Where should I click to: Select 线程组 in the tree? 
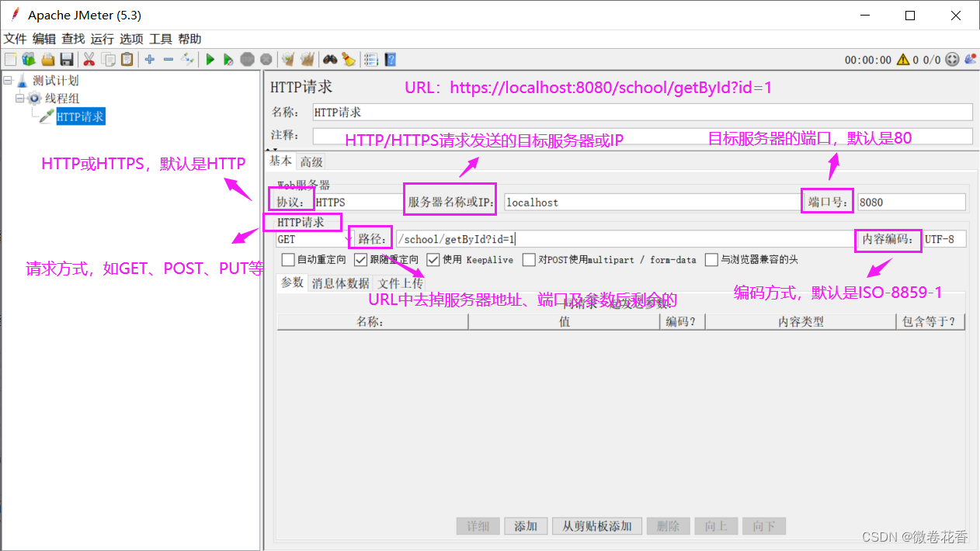pyautogui.click(x=62, y=99)
